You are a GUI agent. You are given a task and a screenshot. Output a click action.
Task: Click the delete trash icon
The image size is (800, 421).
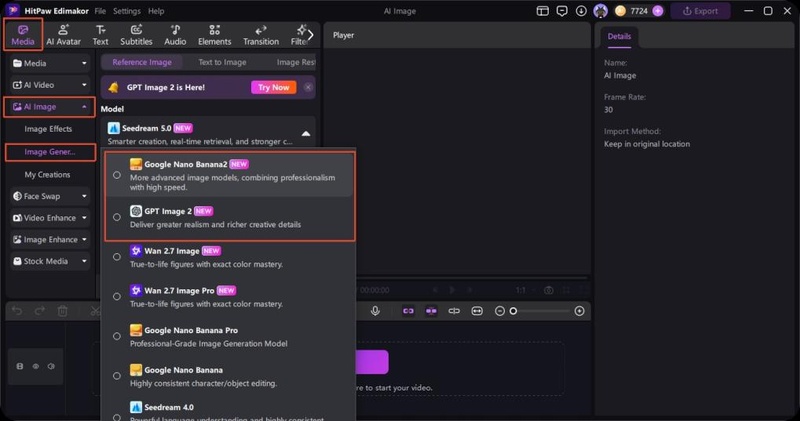pyautogui.click(x=62, y=311)
